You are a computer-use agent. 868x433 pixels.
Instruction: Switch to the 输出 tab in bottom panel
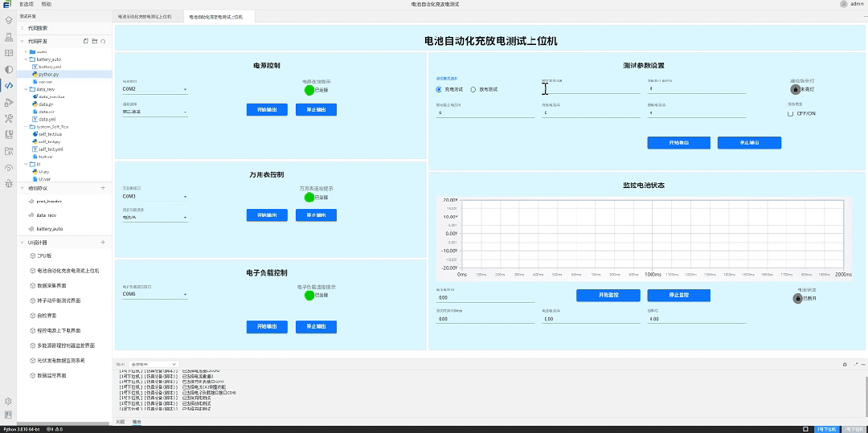(136, 422)
